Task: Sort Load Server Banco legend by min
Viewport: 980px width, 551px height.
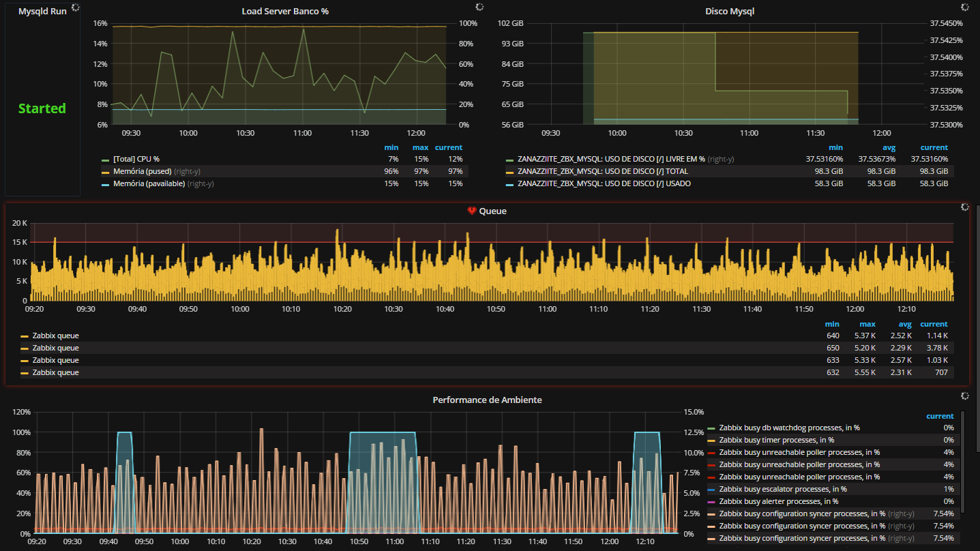Action: click(391, 147)
